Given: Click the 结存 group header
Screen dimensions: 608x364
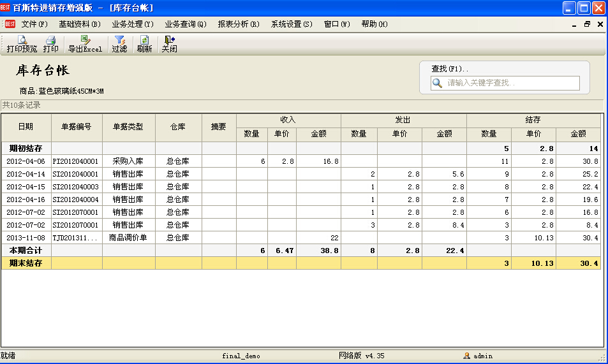Looking at the screenshot, I should point(533,120).
